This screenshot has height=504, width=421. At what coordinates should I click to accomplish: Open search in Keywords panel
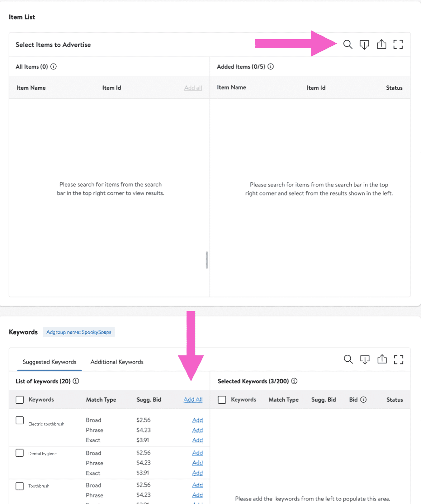[348, 359]
